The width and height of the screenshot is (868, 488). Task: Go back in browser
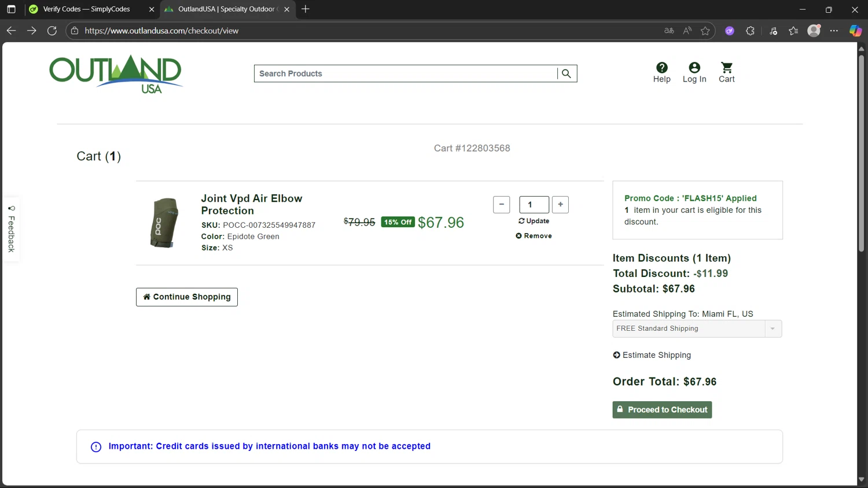pos(11,31)
